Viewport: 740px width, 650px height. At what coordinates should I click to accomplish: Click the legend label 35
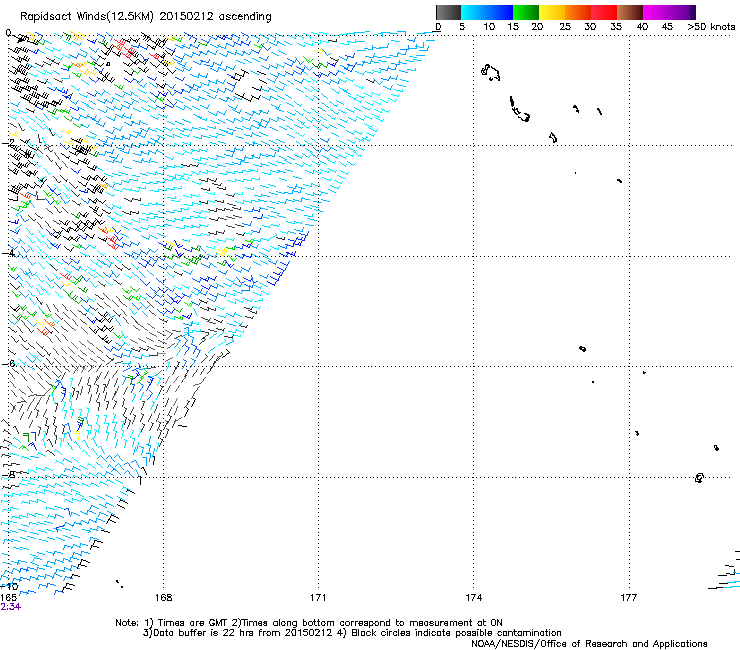pos(616,27)
